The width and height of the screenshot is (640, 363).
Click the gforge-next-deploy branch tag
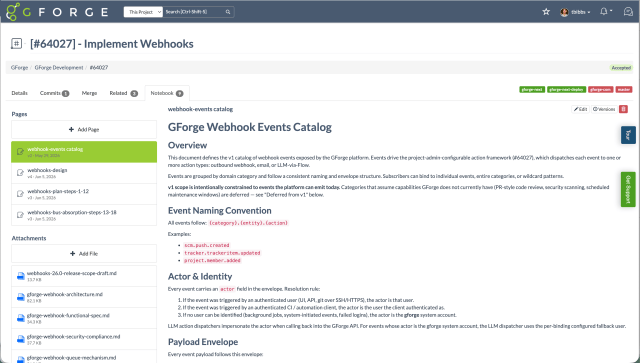(x=567, y=89)
